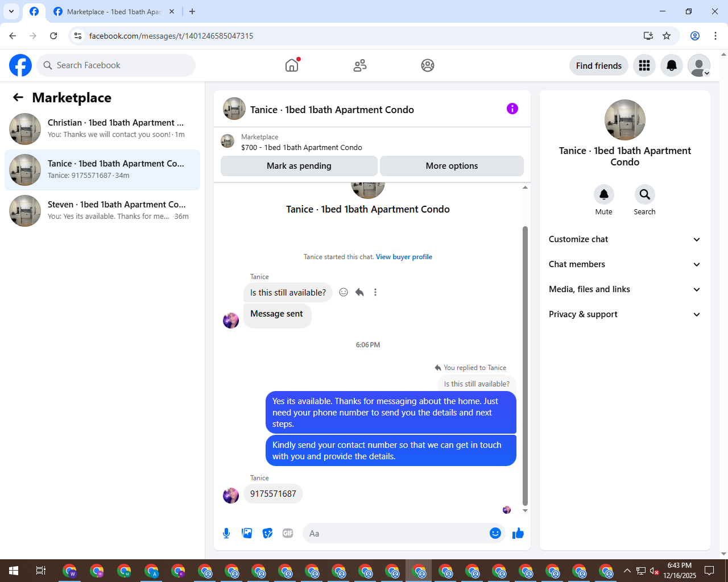Open Task View on the taskbar
This screenshot has height=582, width=728.
click(x=41, y=571)
